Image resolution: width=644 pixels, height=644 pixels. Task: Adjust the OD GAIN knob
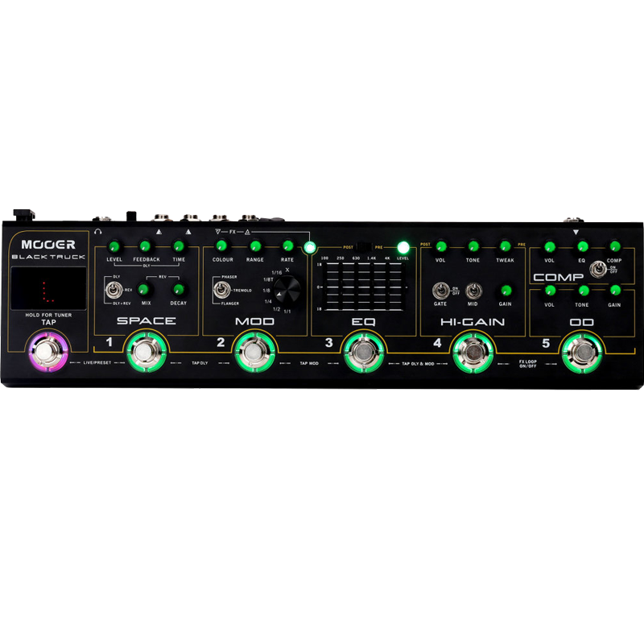click(x=615, y=291)
